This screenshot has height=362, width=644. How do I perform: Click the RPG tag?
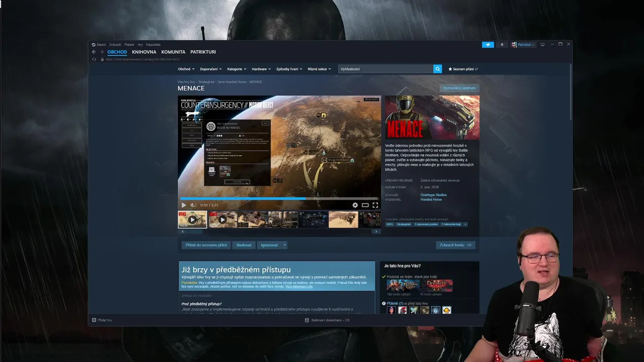point(390,224)
